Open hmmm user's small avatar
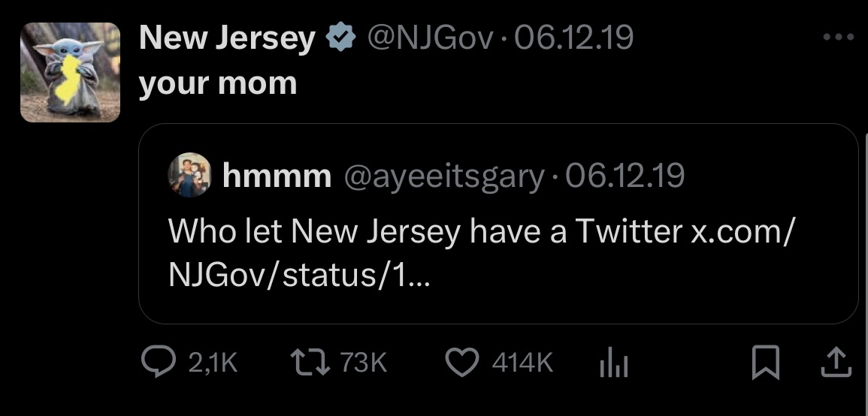 coord(189,174)
